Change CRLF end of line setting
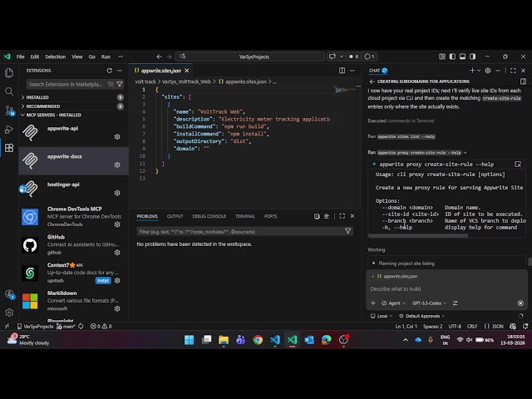Screen dimensions: 532x399 [472, 326]
